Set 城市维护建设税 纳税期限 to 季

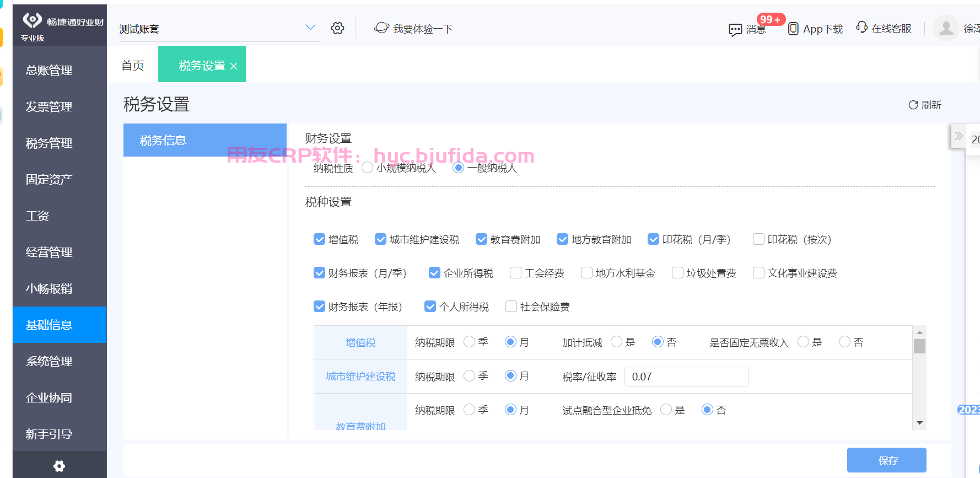[x=469, y=375]
